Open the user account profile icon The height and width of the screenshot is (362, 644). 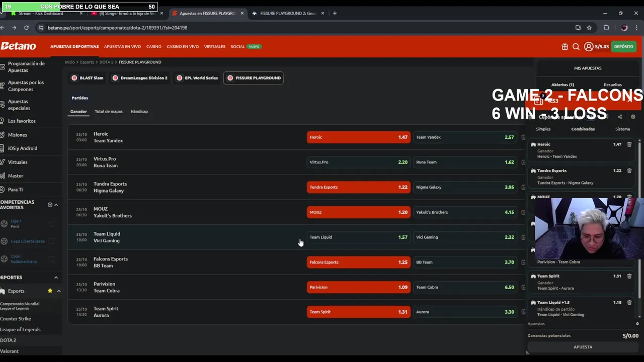[x=588, y=47]
